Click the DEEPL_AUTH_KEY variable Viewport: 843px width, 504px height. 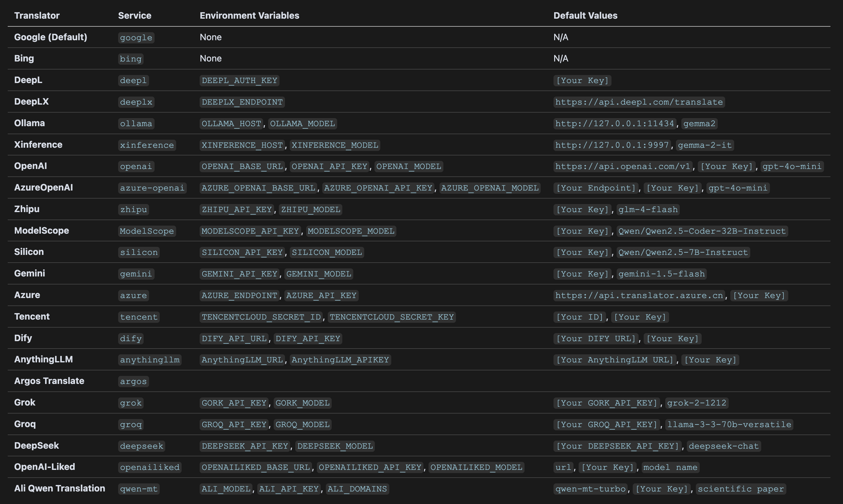(x=240, y=80)
